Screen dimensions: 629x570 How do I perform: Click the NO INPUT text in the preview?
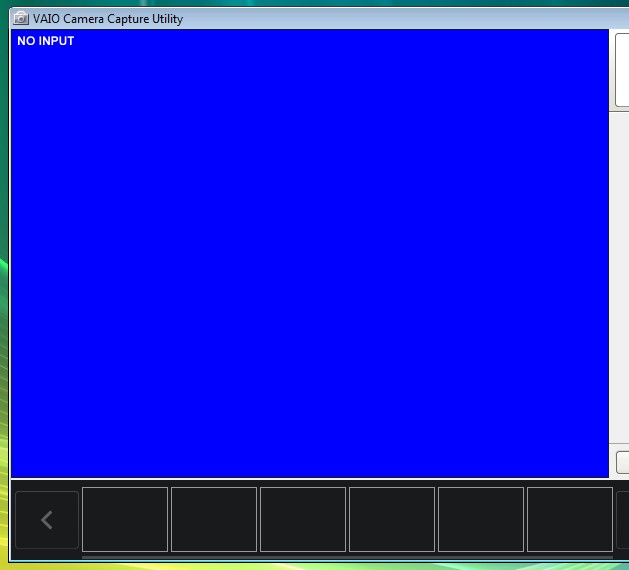(46, 41)
